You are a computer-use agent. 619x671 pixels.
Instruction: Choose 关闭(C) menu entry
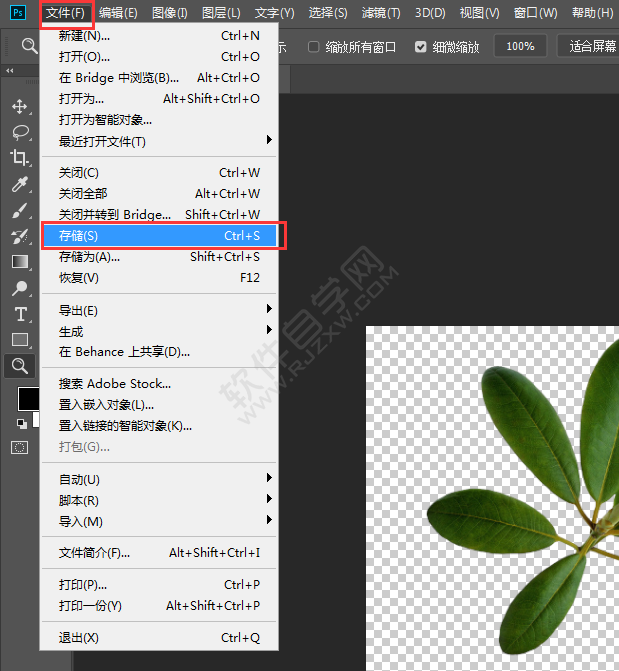coord(159,172)
